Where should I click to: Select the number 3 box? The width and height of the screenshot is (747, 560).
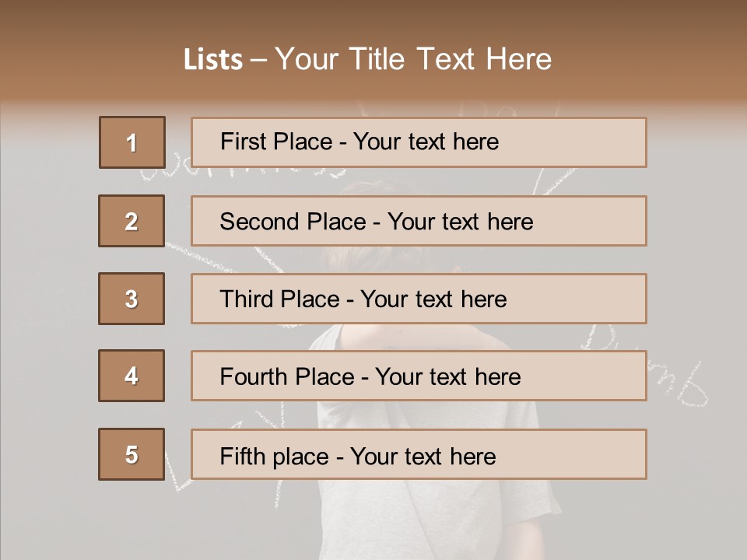coord(132,299)
